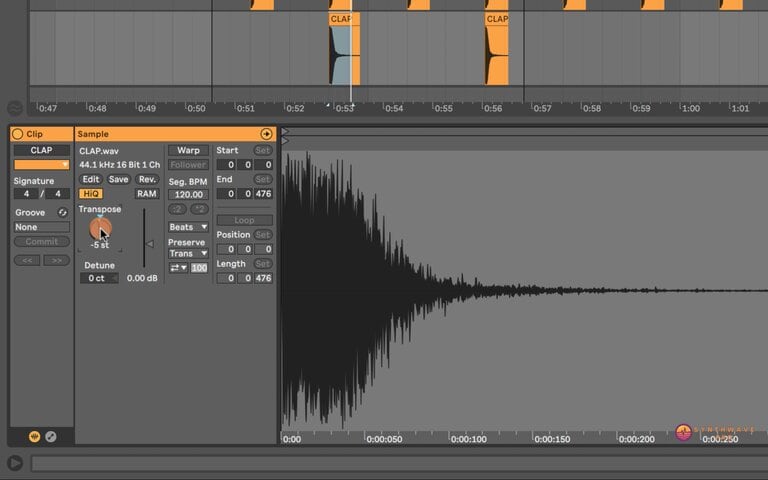The height and width of the screenshot is (480, 768).
Task: Click the signature denominator 4 field
Action: [x=57, y=193]
